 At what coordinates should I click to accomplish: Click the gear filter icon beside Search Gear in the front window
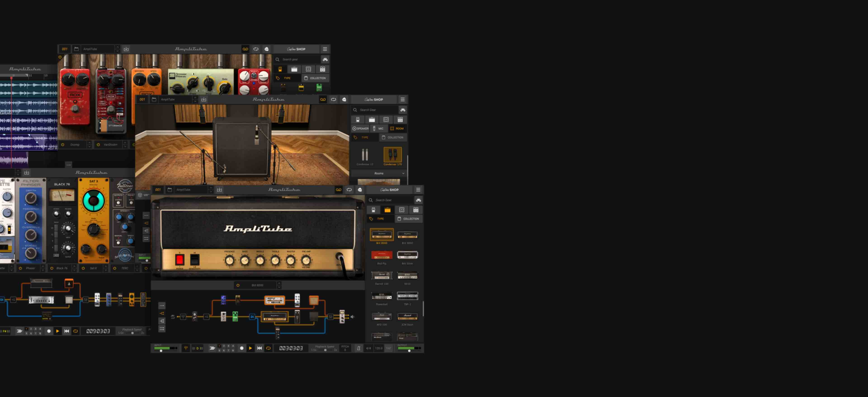click(418, 200)
